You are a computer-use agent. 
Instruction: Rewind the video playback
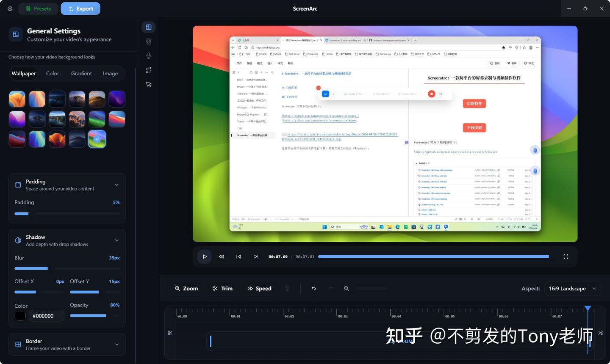(222, 256)
